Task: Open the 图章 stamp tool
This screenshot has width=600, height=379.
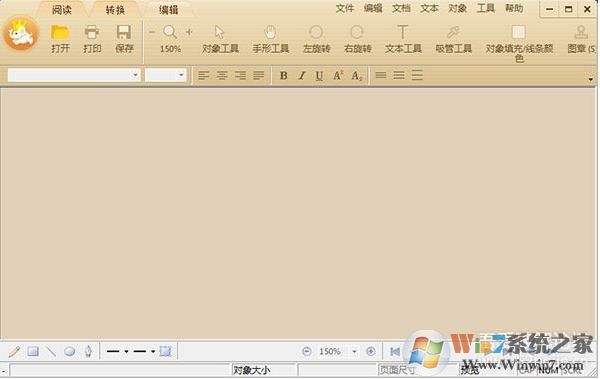Action: [581, 39]
